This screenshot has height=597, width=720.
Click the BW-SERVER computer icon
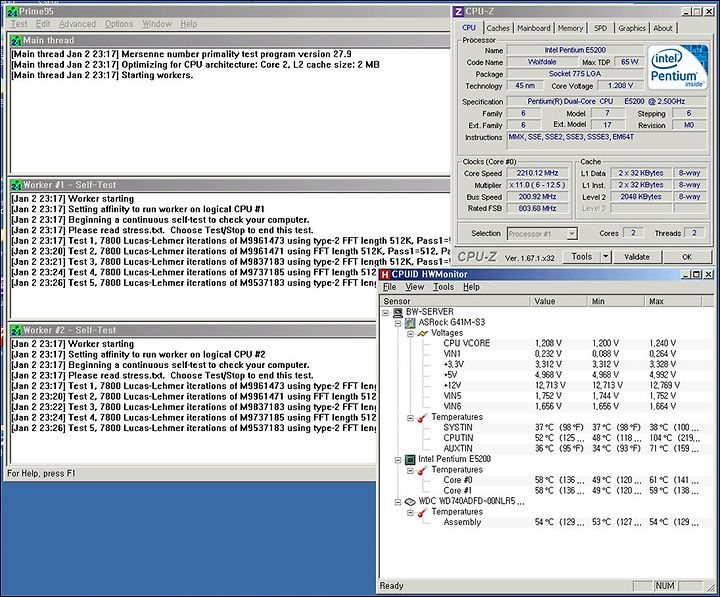(398, 312)
